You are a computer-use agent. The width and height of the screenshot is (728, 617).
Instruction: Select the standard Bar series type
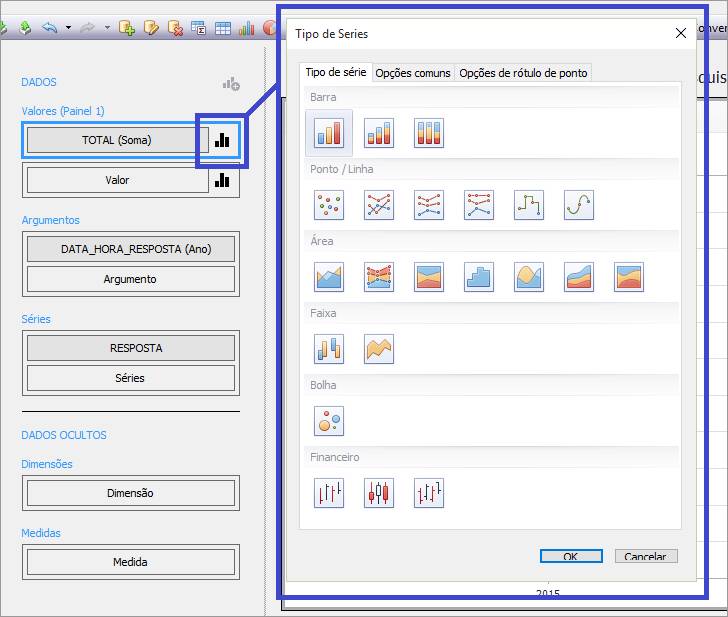click(329, 132)
